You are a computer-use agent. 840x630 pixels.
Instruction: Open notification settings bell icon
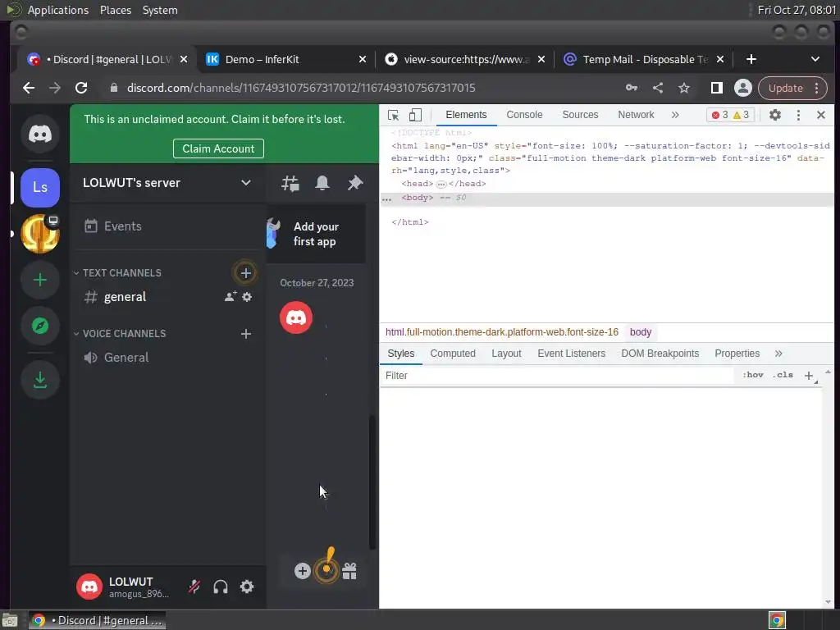click(x=322, y=183)
